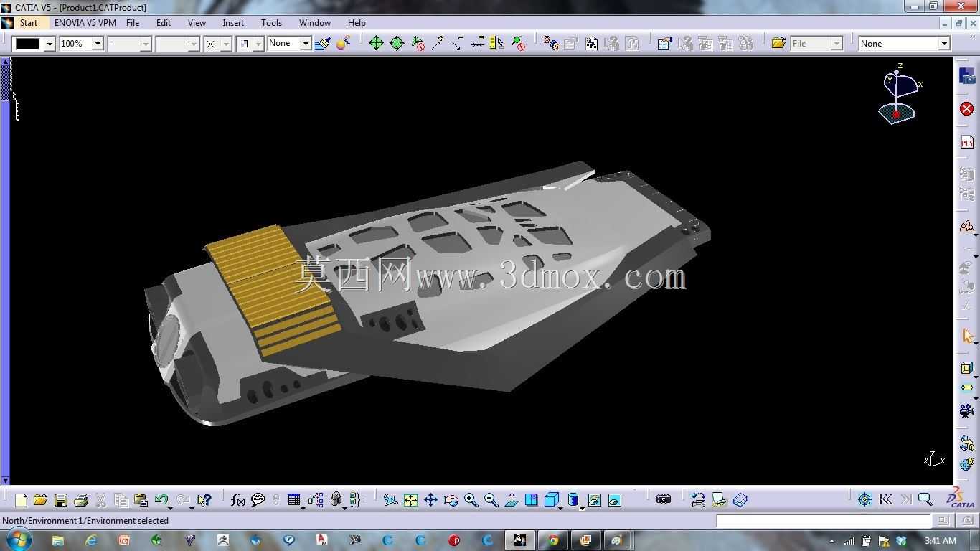Screen dimensions: 980x551
Task: Toggle the Hide/Show icon
Action: coord(594,500)
